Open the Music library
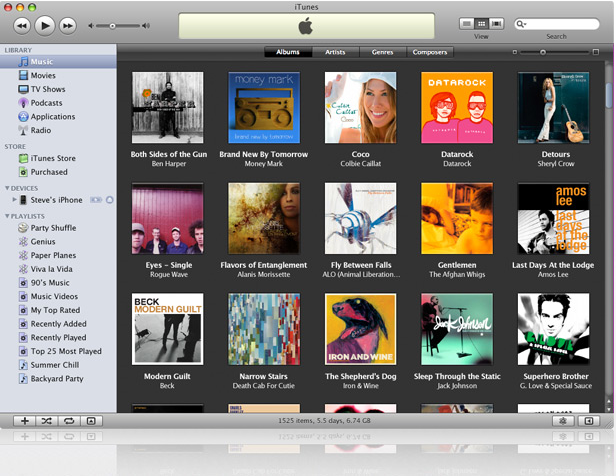This screenshot has width=616, height=476. [58, 62]
